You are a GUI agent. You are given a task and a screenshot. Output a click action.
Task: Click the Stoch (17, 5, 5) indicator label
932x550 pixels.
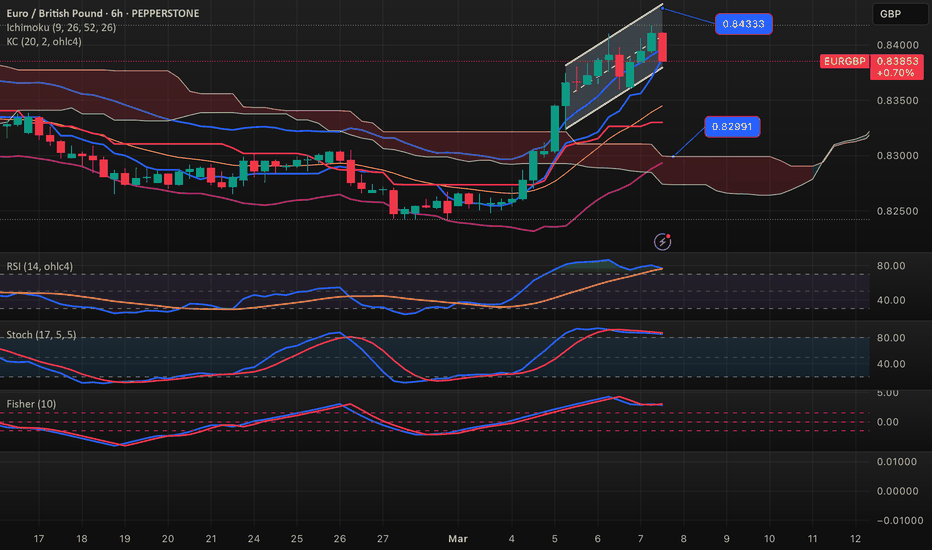(x=41, y=335)
